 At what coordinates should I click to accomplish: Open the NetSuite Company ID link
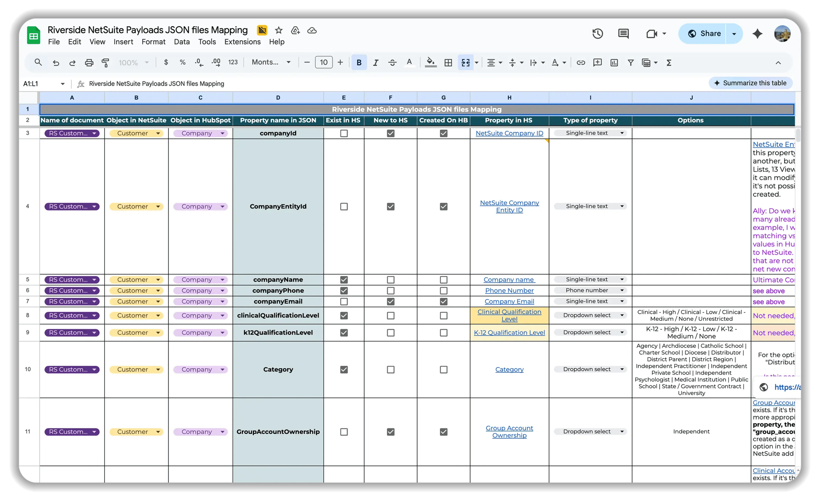(509, 133)
